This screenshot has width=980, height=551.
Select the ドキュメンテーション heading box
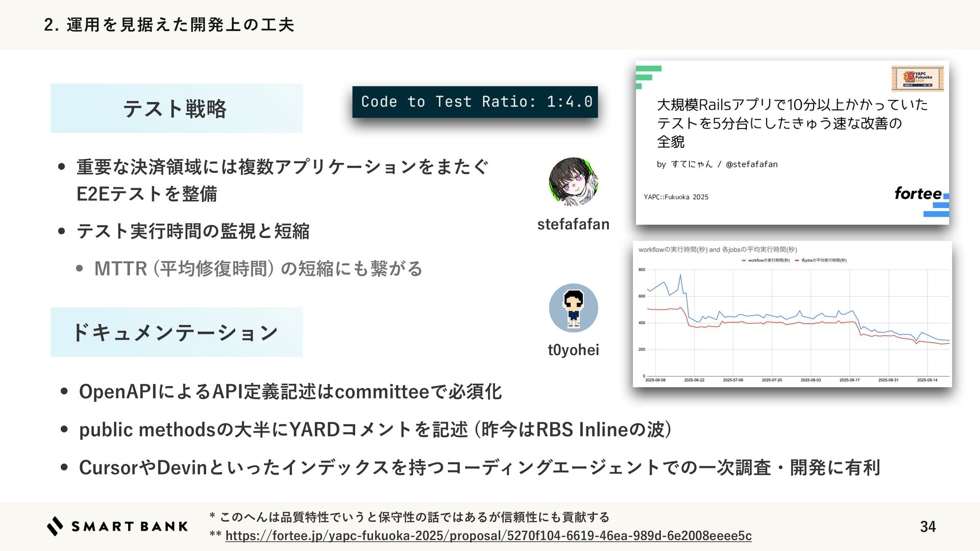point(177,332)
